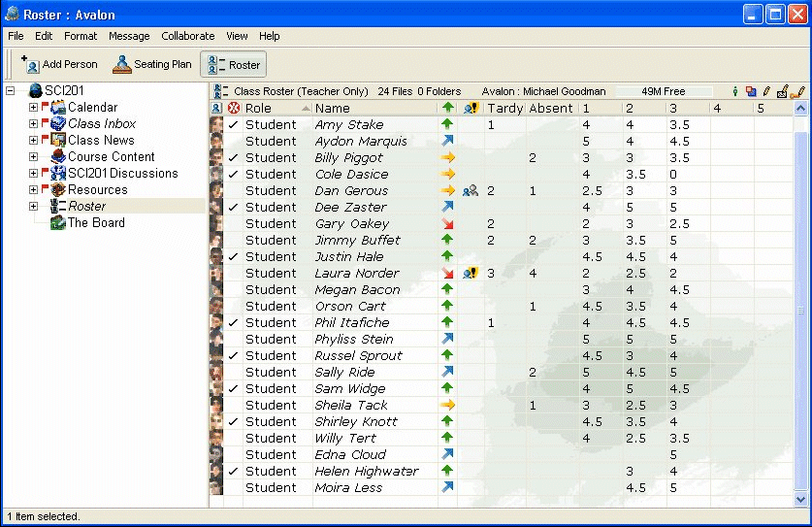Open the Message menu
The width and height of the screenshot is (812, 527).
[129, 36]
